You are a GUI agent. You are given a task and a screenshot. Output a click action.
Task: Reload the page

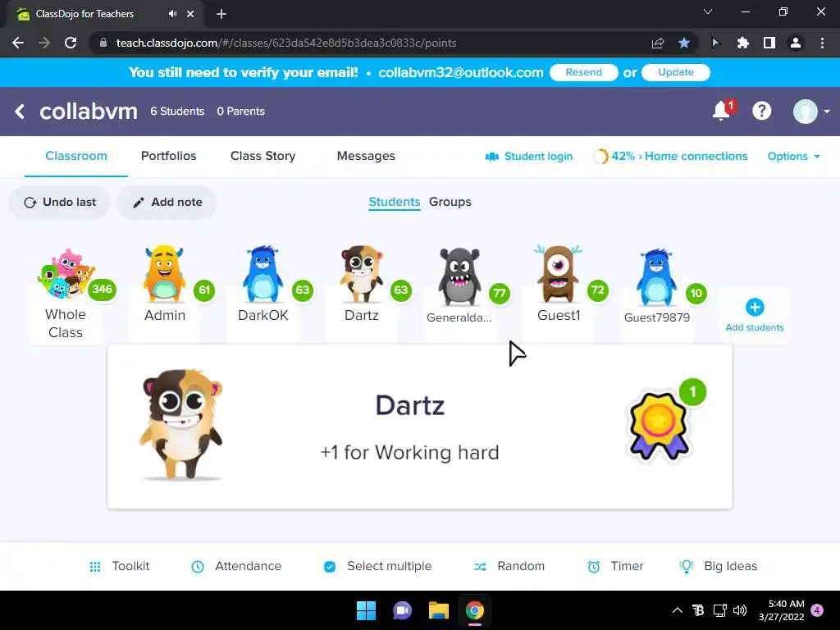click(x=71, y=43)
